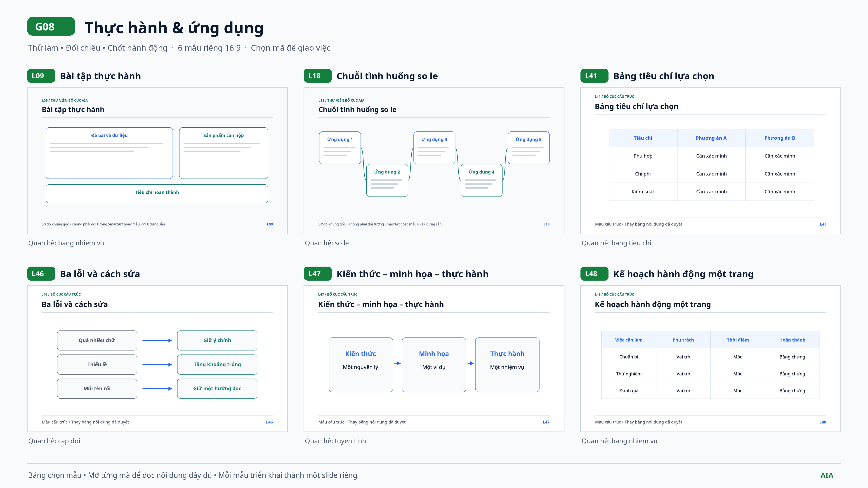This screenshot has height=488, width=868.
Task: Click the arrow between Kiến thức and Minh họa
Action: pos(398,363)
